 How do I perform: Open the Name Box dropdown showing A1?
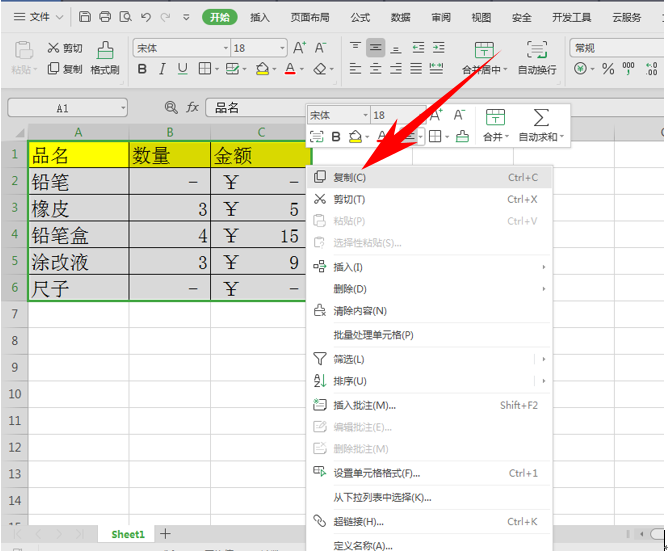point(123,108)
